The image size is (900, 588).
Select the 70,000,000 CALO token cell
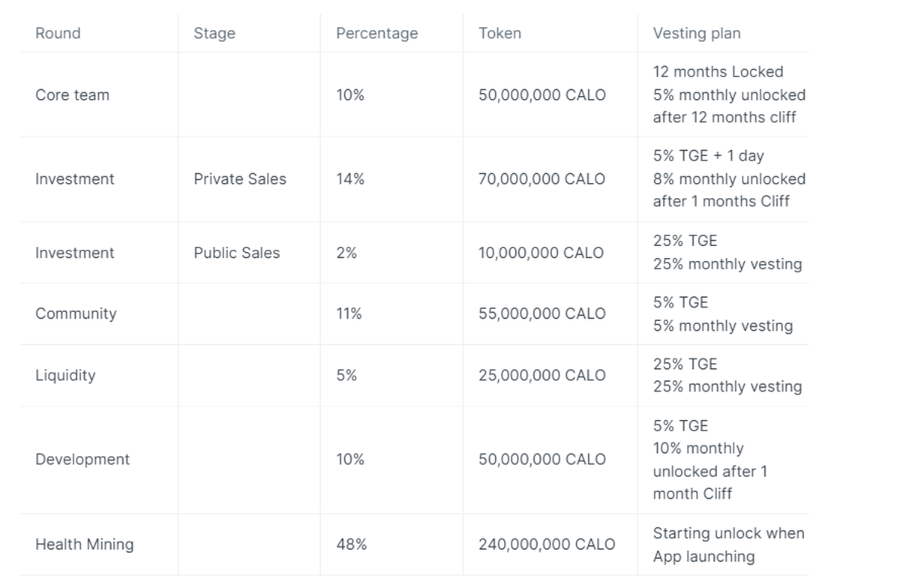(541, 179)
